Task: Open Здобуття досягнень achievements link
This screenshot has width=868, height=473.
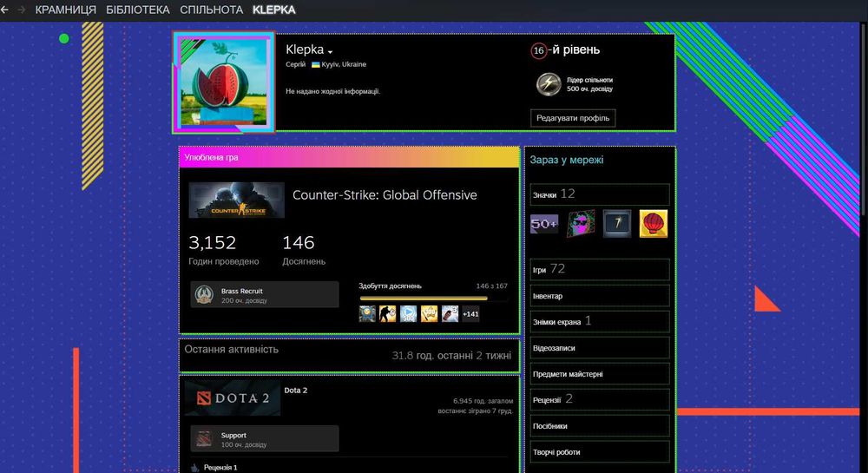Action: pos(390,286)
